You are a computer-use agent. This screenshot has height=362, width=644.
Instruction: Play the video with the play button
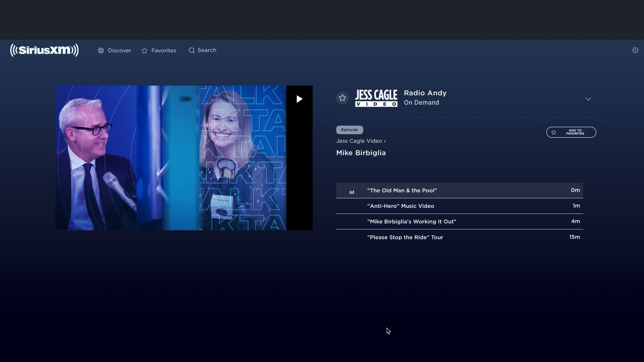coord(299,99)
